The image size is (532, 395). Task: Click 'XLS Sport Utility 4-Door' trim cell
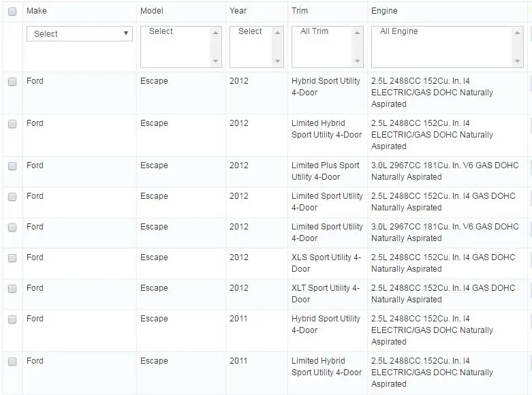[326, 263]
